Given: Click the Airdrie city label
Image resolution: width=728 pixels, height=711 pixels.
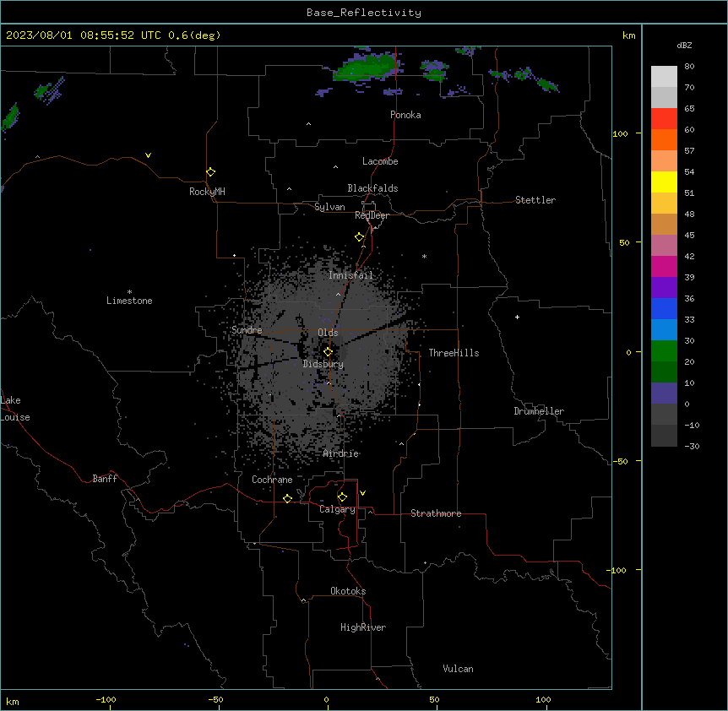Looking at the screenshot, I should tap(340, 453).
